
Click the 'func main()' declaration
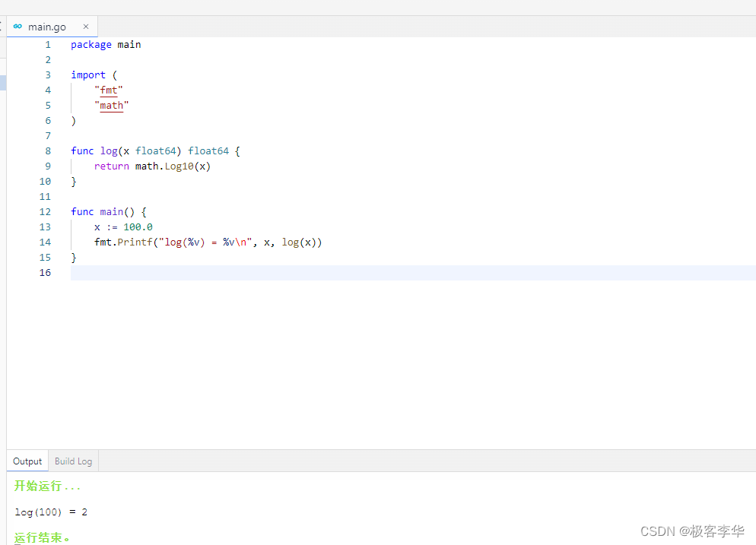click(x=109, y=212)
